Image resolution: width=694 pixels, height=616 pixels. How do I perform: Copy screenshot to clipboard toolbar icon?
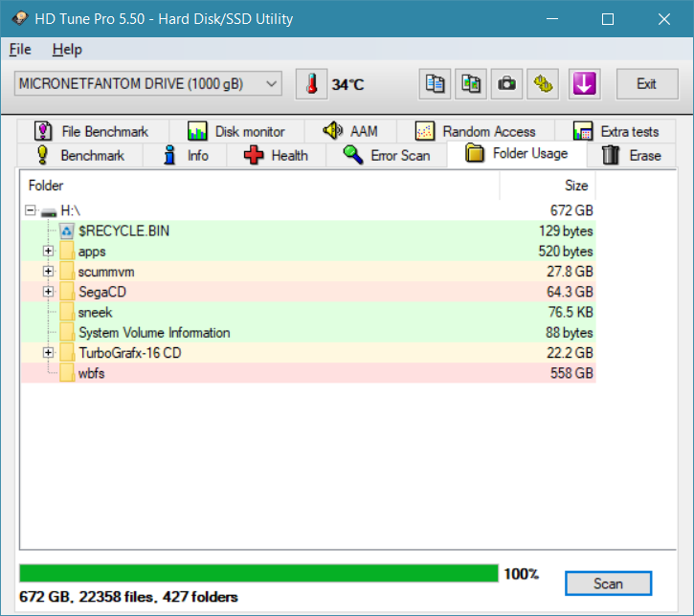tap(471, 84)
